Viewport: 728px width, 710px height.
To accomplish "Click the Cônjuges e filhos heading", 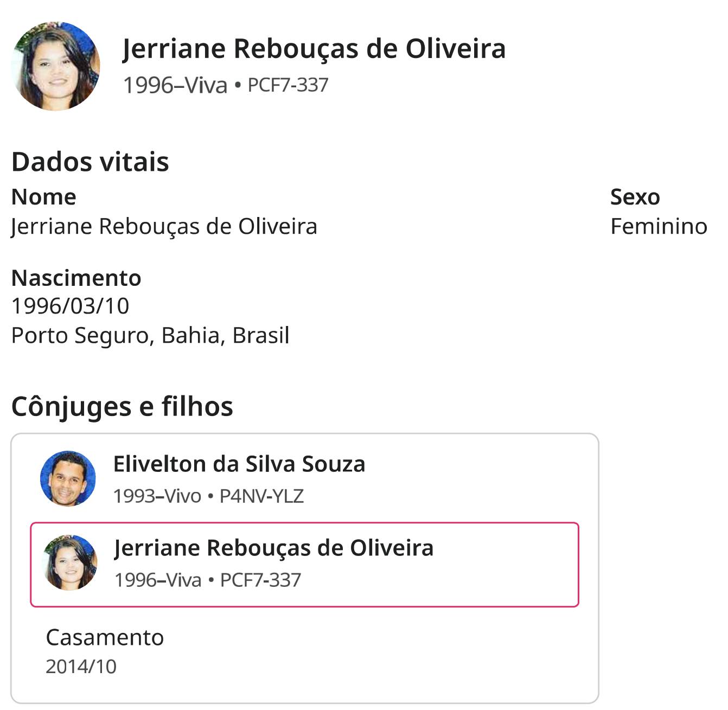I will click(122, 406).
